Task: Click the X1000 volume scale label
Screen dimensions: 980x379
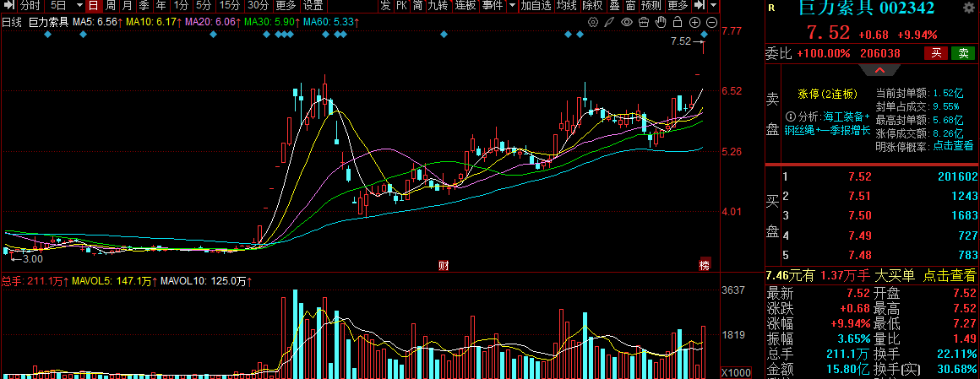Action: coord(735,371)
